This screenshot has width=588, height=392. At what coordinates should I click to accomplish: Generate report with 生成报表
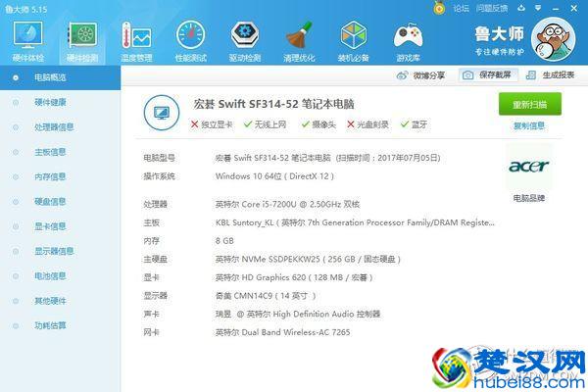coord(552,75)
